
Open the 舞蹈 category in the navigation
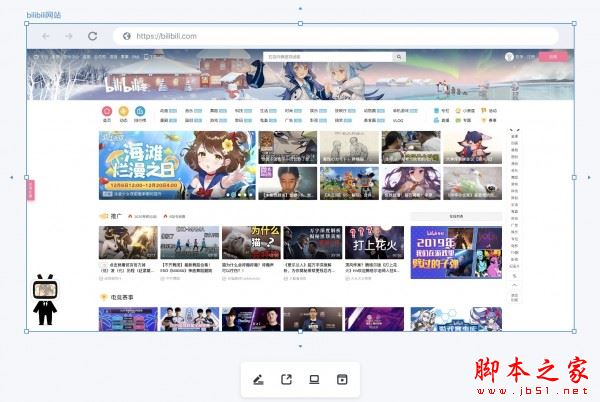point(218,111)
